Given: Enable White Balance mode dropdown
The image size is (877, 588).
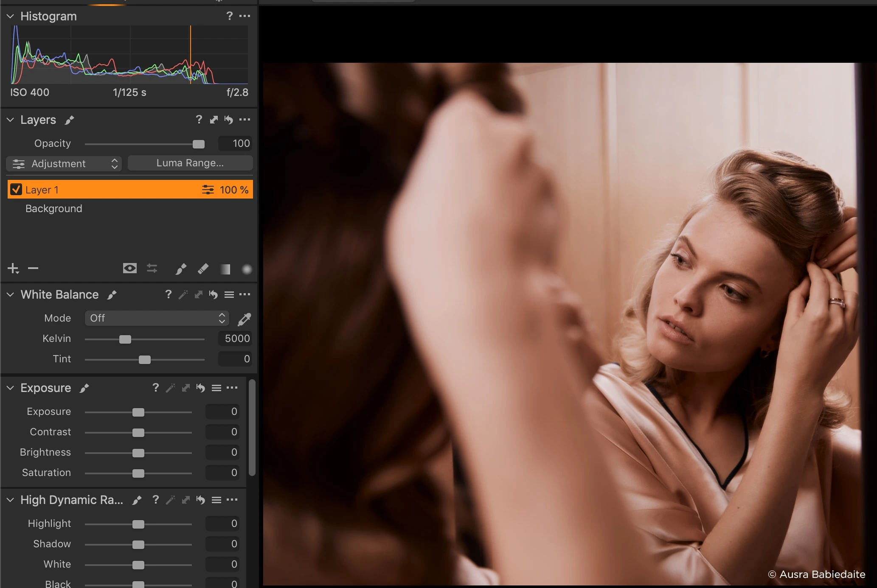Looking at the screenshot, I should point(155,318).
